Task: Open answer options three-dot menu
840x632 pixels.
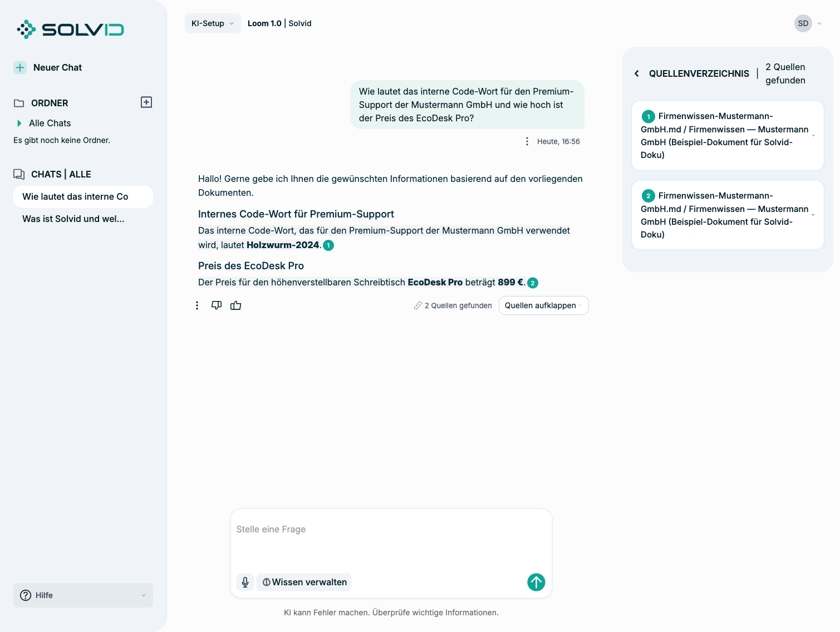Action: click(197, 305)
